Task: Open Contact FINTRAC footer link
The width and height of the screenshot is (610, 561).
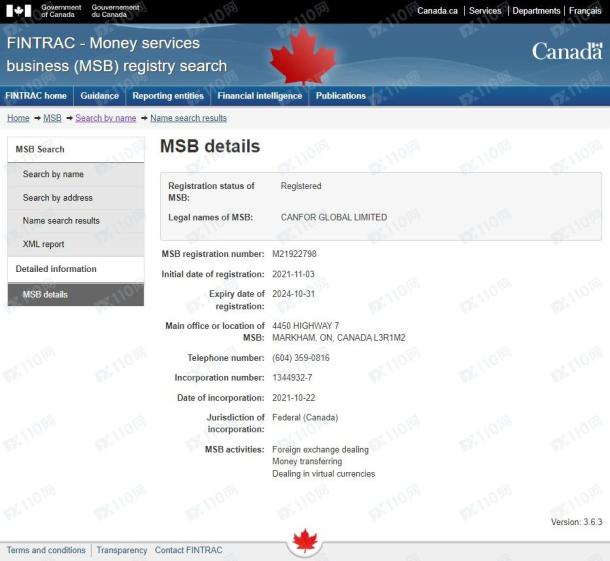Action: [x=189, y=550]
